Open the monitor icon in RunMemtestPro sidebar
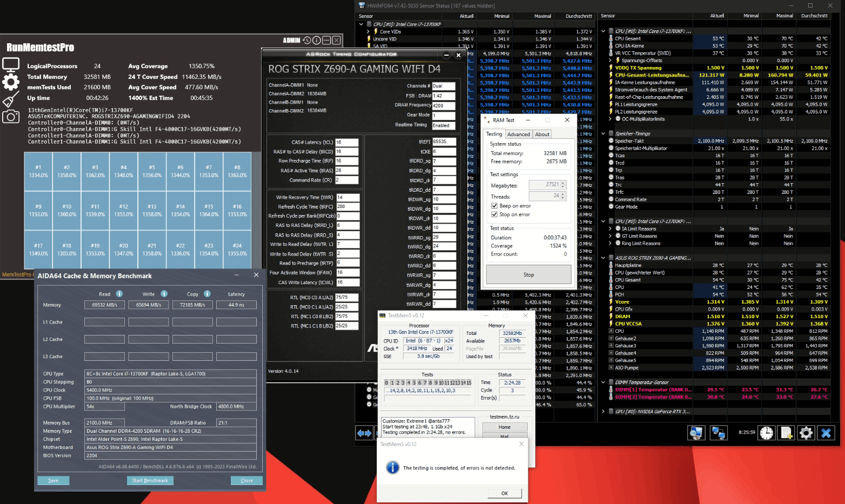The height and width of the screenshot is (504, 845). tap(11, 65)
